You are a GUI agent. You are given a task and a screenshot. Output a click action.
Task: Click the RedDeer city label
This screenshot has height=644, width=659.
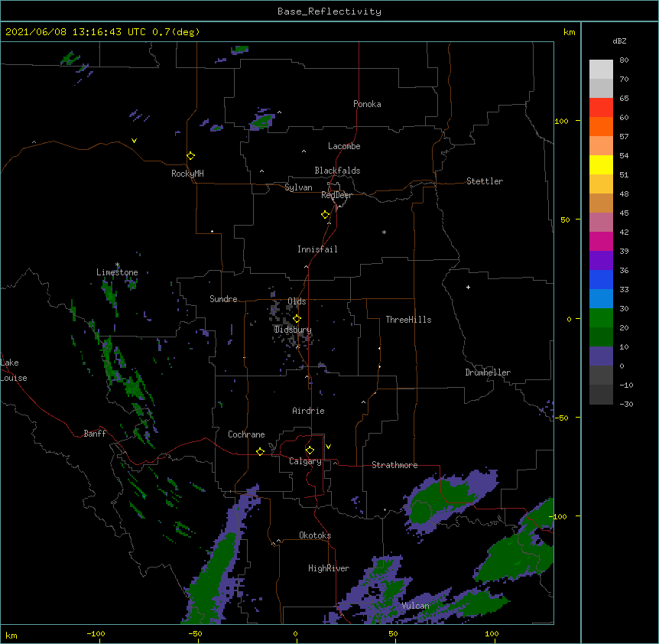coord(336,195)
